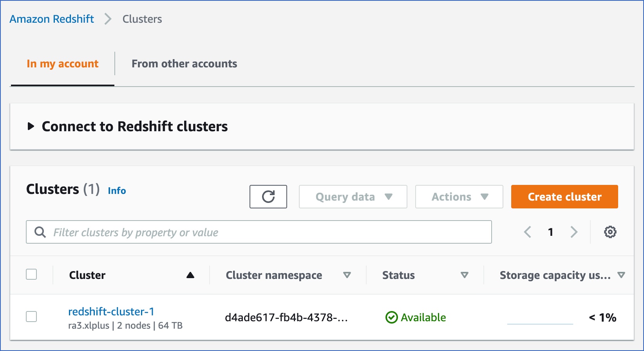
Task: Open table preferences gear icon
Action: [610, 232]
